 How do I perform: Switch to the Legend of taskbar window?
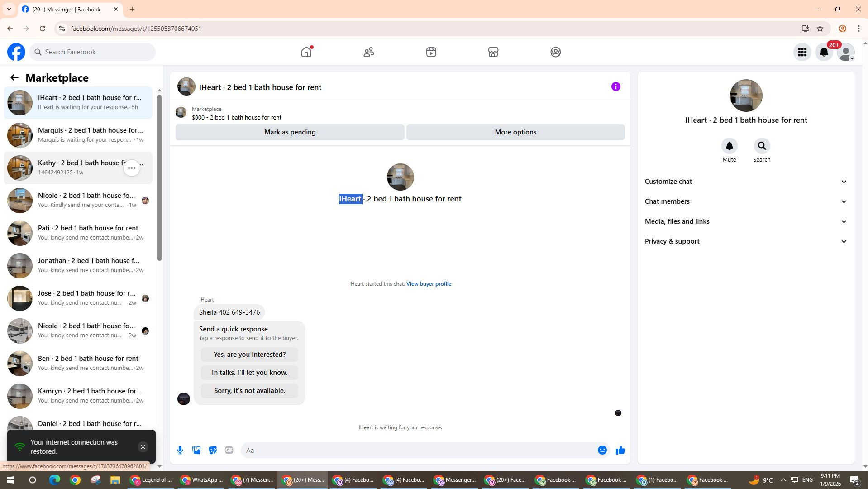tap(151, 480)
